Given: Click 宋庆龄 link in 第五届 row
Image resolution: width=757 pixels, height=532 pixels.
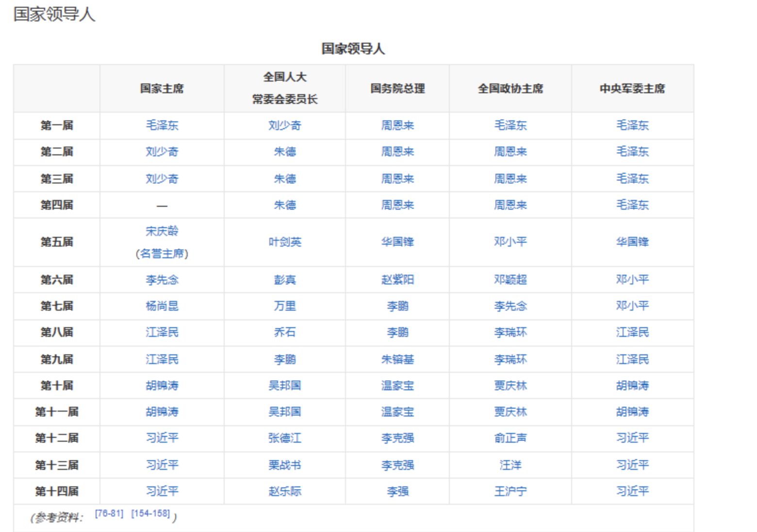Looking at the screenshot, I should point(162,231).
